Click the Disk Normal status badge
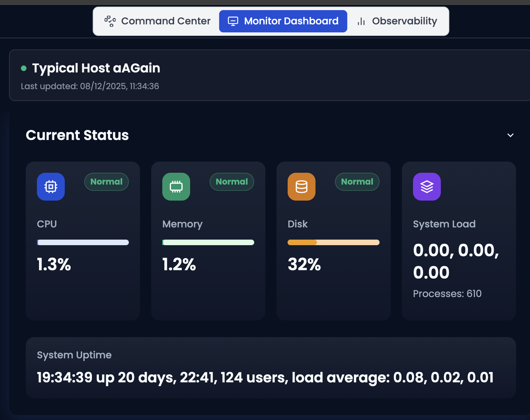The image size is (530, 420). [x=357, y=182]
